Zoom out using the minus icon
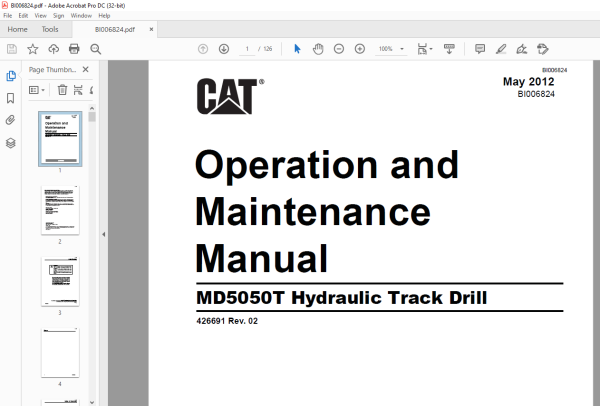The height and width of the screenshot is (406, 600). 339,49
